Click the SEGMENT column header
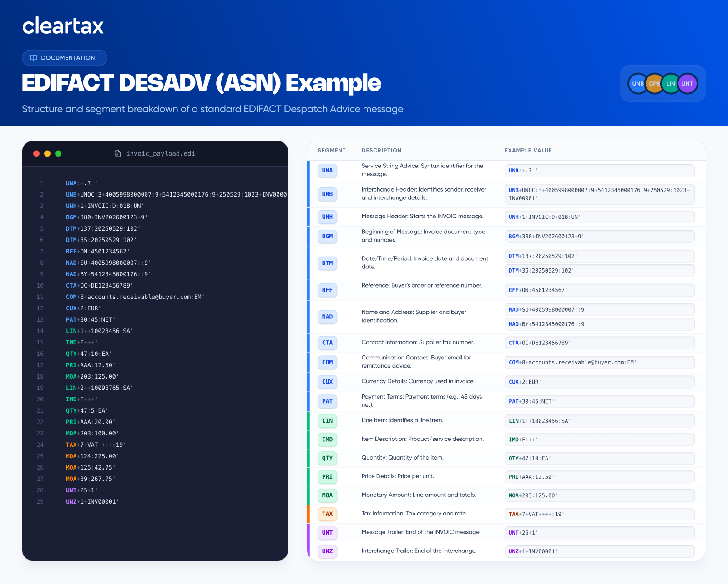 pyautogui.click(x=332, y=151)
